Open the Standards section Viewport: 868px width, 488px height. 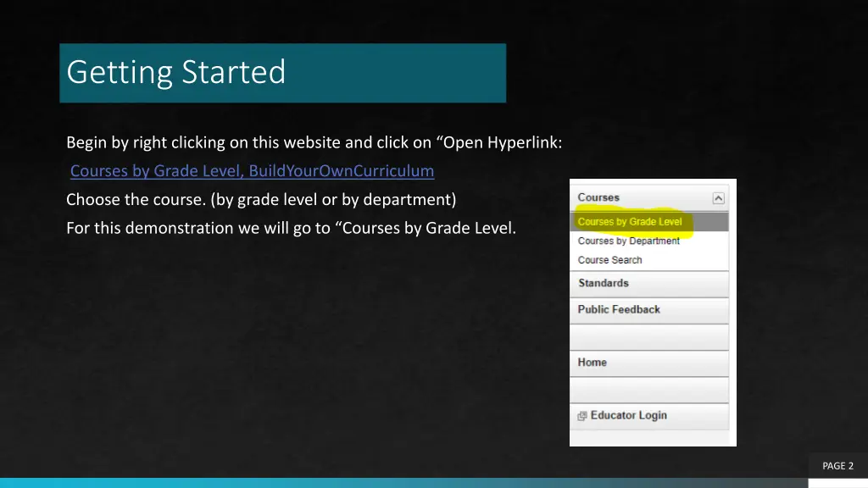[x=604, y=284]
